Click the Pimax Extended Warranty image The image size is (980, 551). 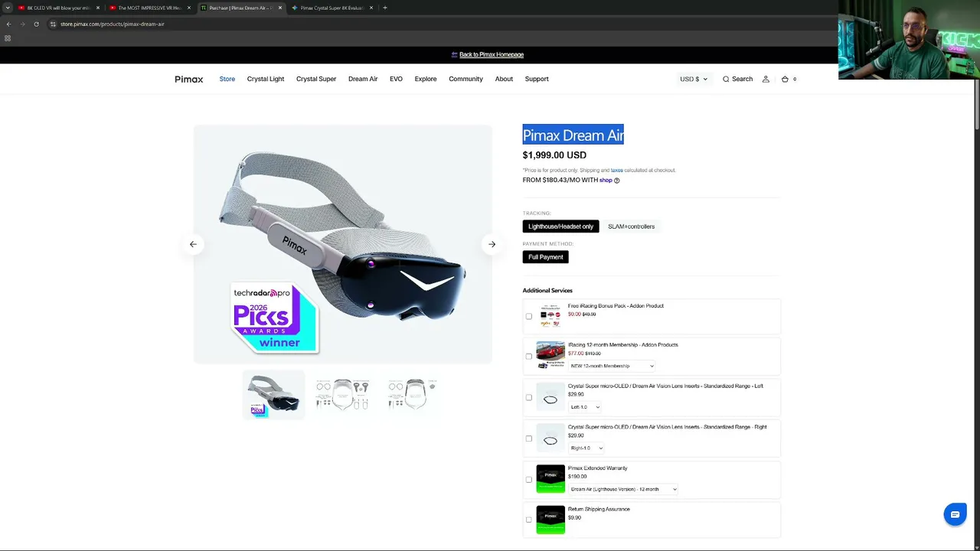tap(550, 479)
